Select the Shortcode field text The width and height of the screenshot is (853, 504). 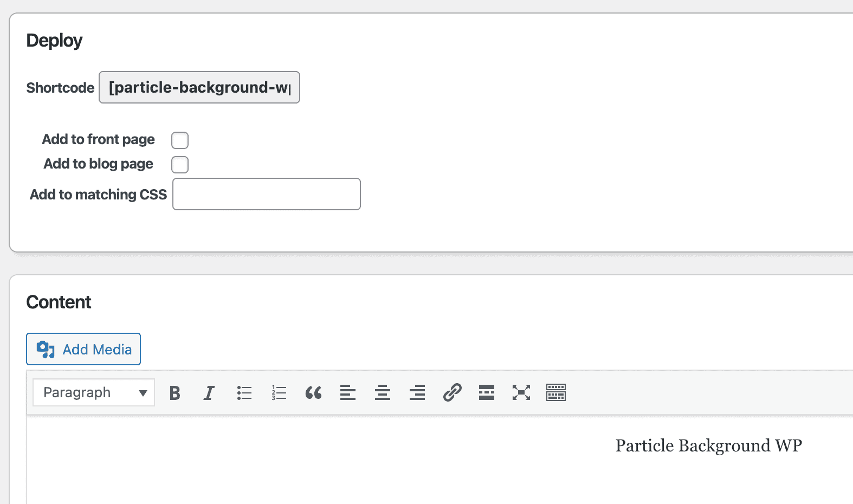click(x=199, y=87)
